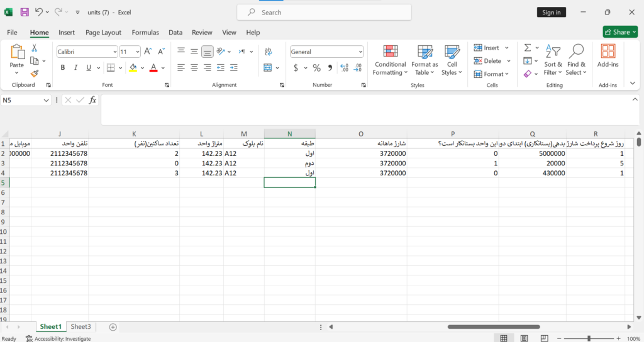The height and width of the screenshot is (342, 644).
Task: Click the Increase Indent icon
Action: (234, 68)
